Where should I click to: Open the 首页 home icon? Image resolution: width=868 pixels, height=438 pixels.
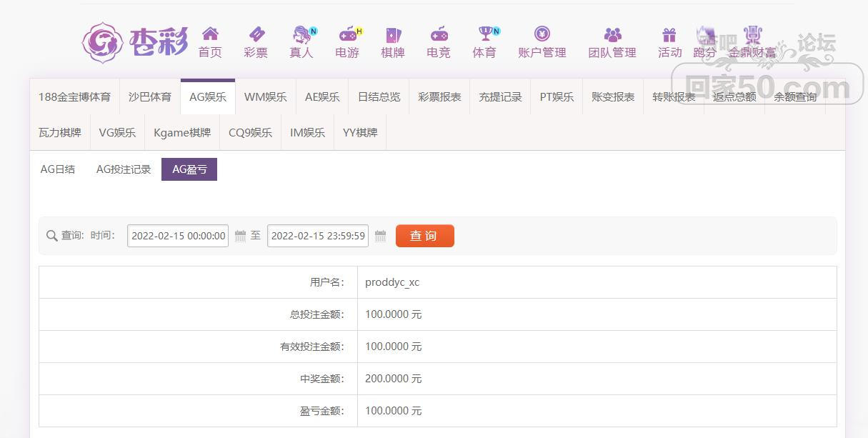pyautogui.click(x=210, y=34)
